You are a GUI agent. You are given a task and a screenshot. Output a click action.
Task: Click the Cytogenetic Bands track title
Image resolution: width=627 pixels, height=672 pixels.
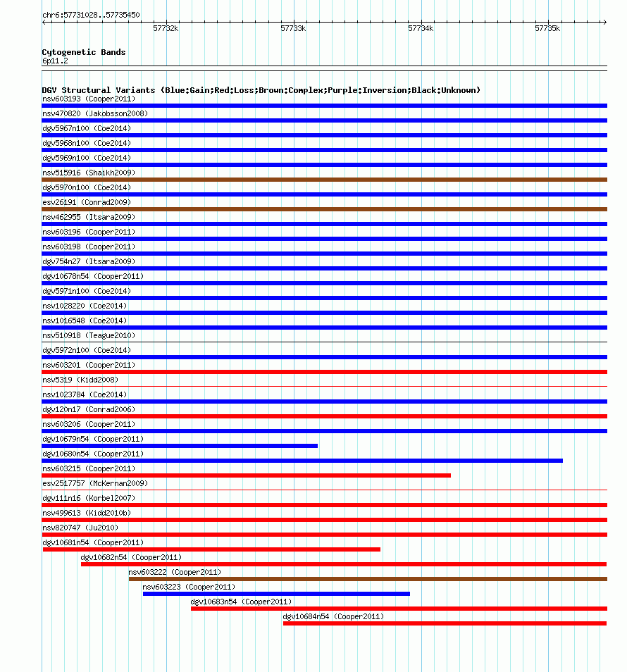[x=84, y=52]
